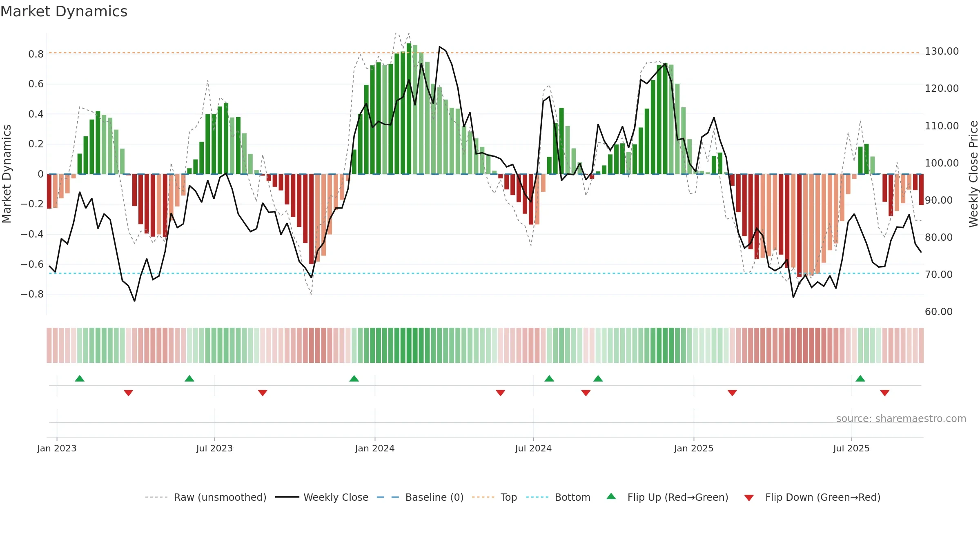Click the 'Jul 2023' x-axis label
Viewport: 980px width, 551px height.
(x=214, y=449)
